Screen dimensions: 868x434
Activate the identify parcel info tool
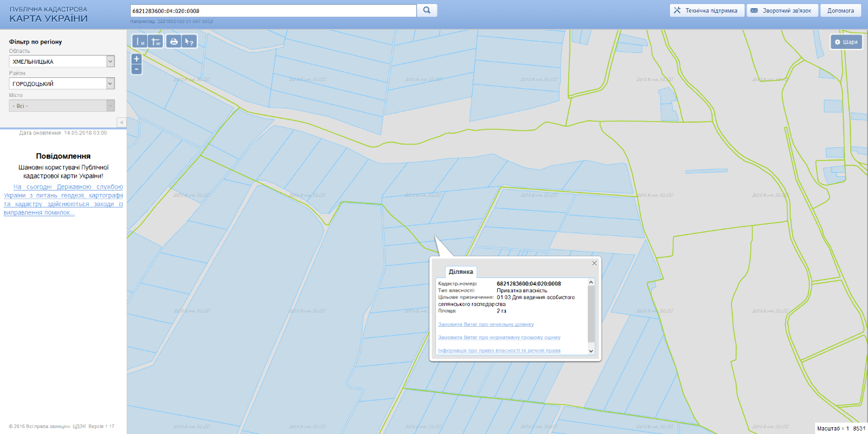(x=190, y=41)
